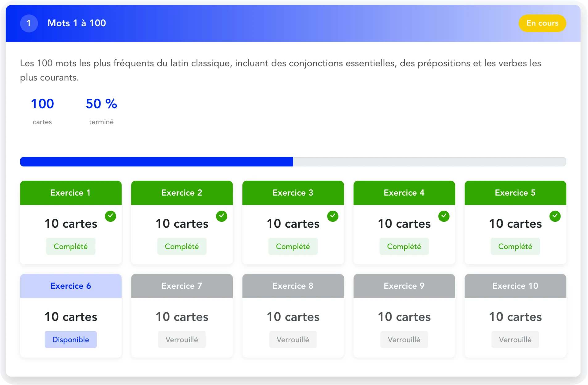Select the completion checkmark on Exercice 3
The width and height of the screenshot is (588, 385).
pyautogui.click(x=333, y=216)
